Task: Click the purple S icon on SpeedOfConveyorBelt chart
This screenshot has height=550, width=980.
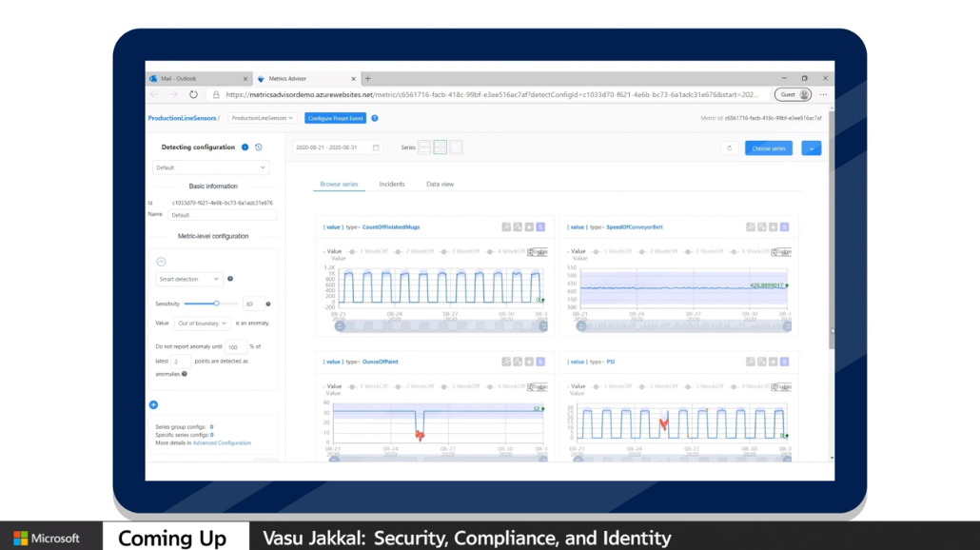Action: pyautogui.click(x=785, y=227)
